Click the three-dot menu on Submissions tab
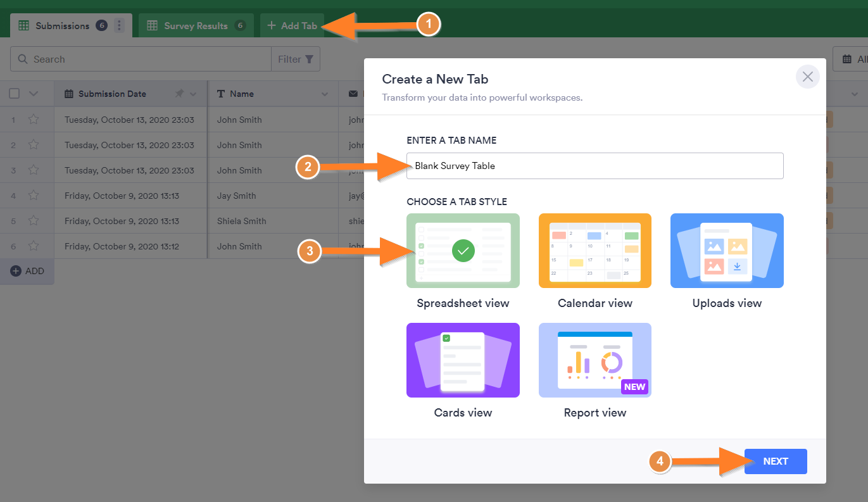The image size is (868, 502). 119,26
